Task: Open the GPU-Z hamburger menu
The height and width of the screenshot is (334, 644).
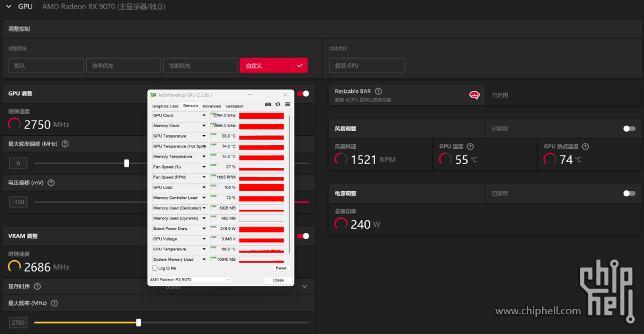Action: click(287, 105)
